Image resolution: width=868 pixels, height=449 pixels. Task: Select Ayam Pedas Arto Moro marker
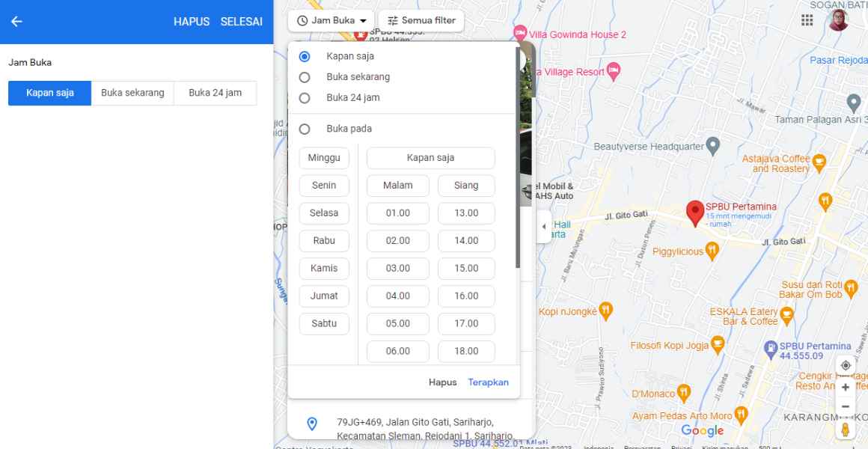pyautogui.click(x=742, y=415)
